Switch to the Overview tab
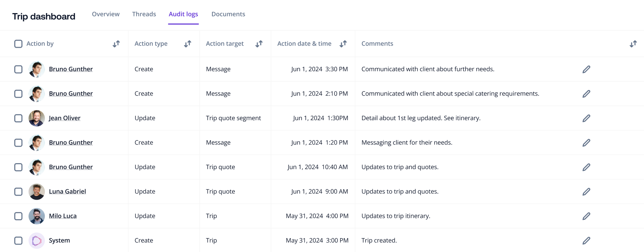 tap(106, 14)
